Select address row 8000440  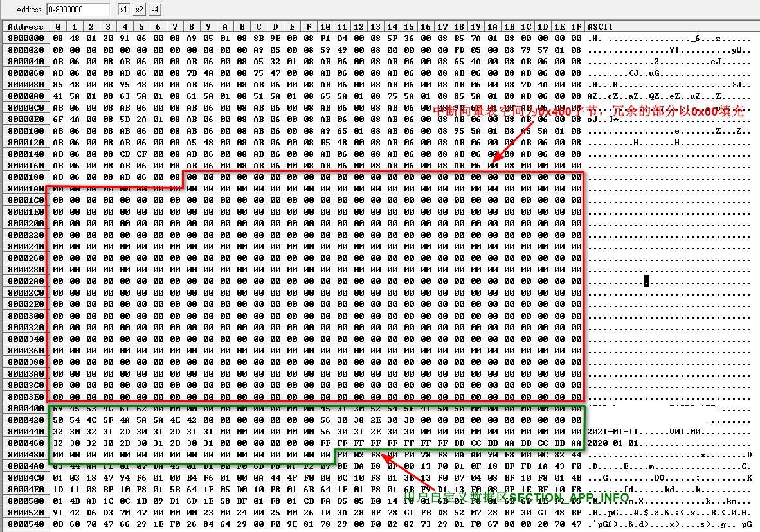tap(26, 432)
